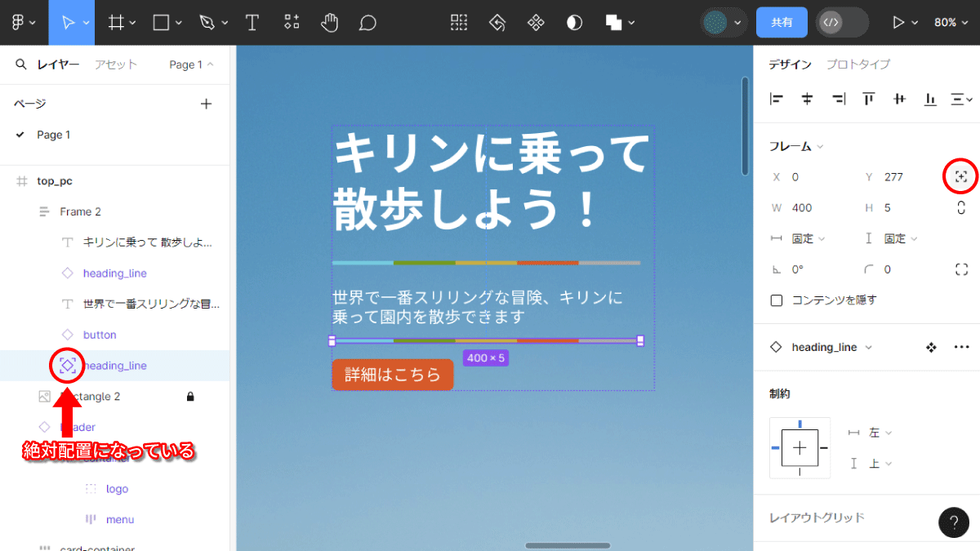The height and width of the screenshot is (551, 980).
Task: Open the Frame tool options dropdown
Action: (x=133, y=24)
